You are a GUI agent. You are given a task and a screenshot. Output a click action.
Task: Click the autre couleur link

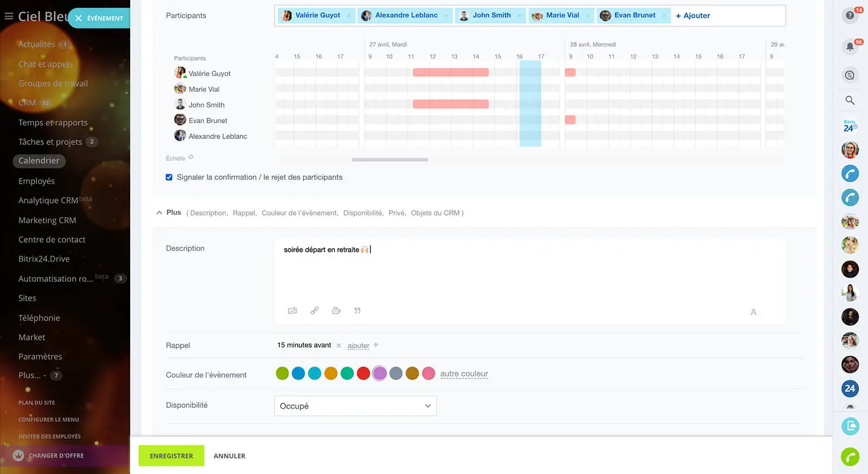(x=464, y=374)
